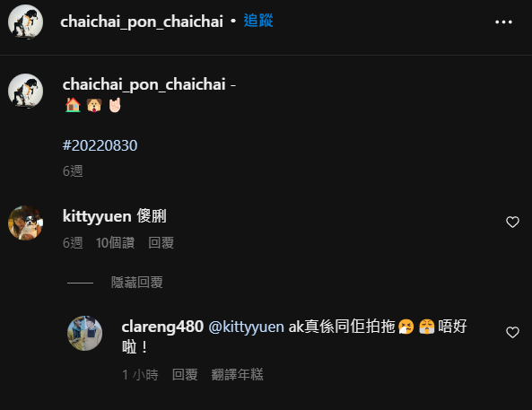Open kittyyuen's profile avatar
532x410 pixels.
(x=25, y=222)
